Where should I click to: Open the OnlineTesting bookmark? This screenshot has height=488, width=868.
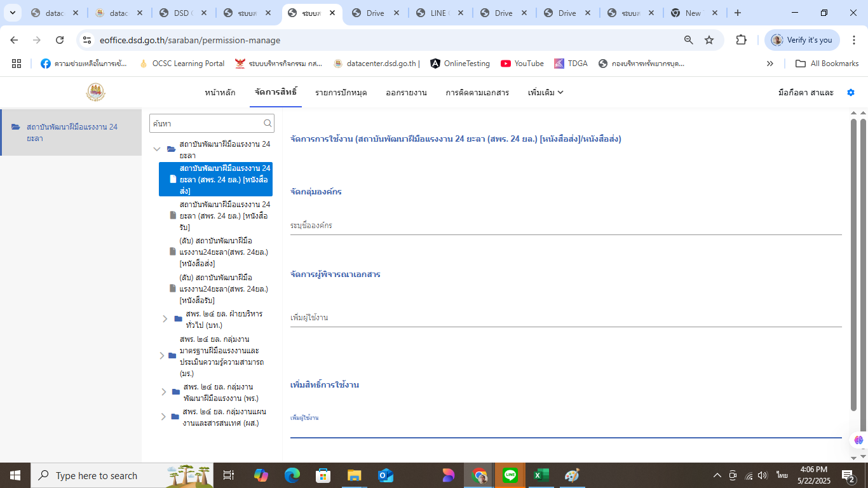[460, 64]
